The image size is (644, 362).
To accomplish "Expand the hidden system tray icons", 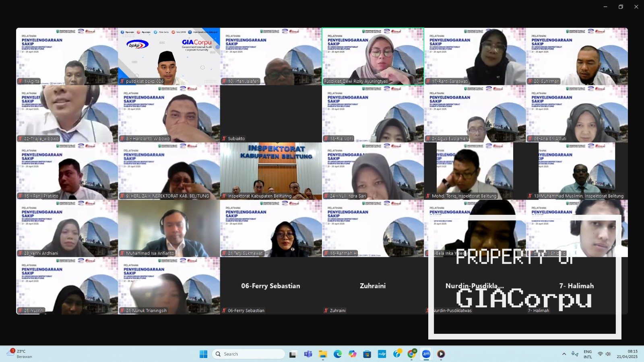I will (x=564, y=354).
